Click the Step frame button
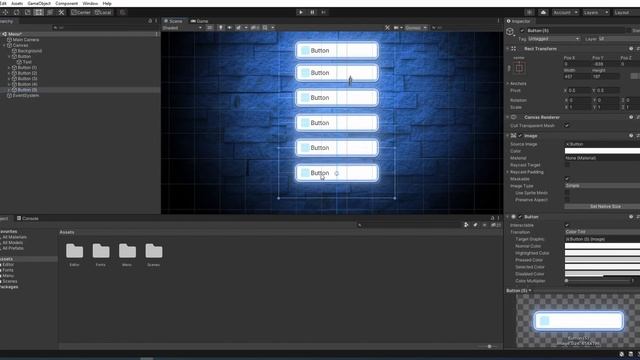This screenshot has height=360, width=640. [x=324, y=12]
